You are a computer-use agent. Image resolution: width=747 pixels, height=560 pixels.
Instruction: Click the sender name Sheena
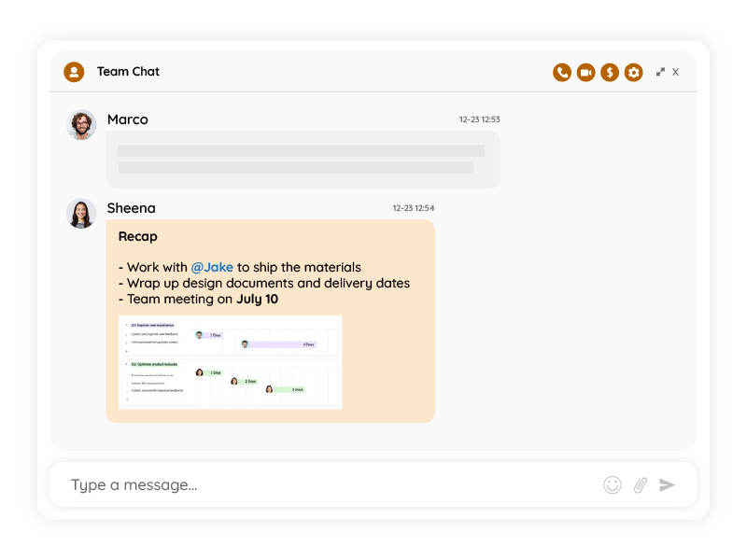point(132,208)
